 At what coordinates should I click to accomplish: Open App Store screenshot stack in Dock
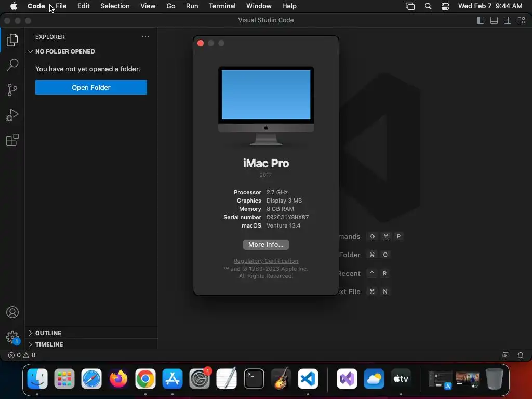pos(440,379)
